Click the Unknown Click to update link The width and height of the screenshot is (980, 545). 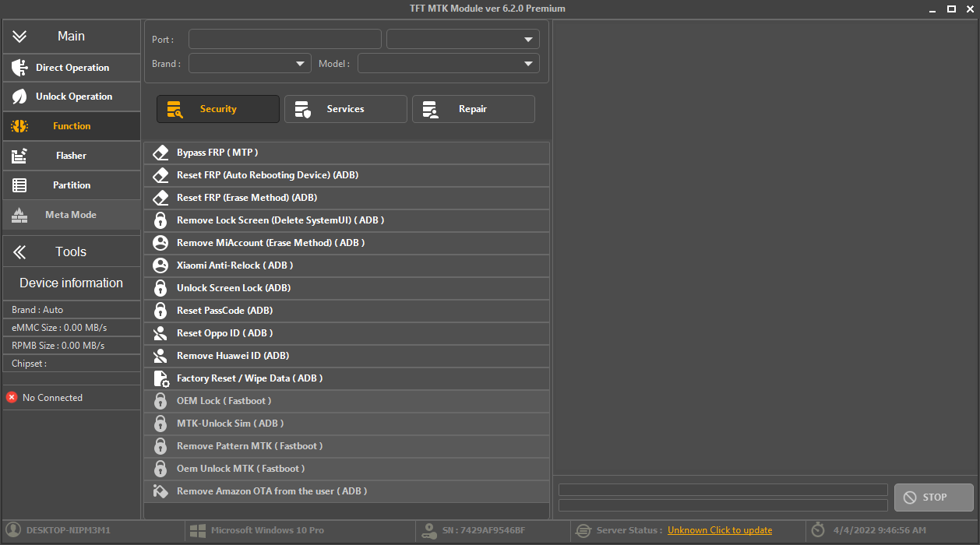click(719, 530)
